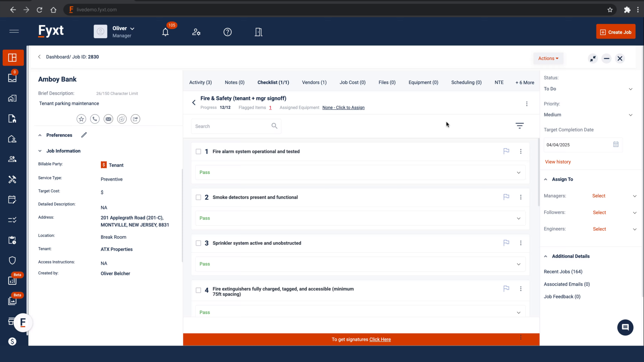Click the phone call icon under Amboy Bank
This screenshot has width=644, height=362.
pyautogui.click(x=95, y=119)
